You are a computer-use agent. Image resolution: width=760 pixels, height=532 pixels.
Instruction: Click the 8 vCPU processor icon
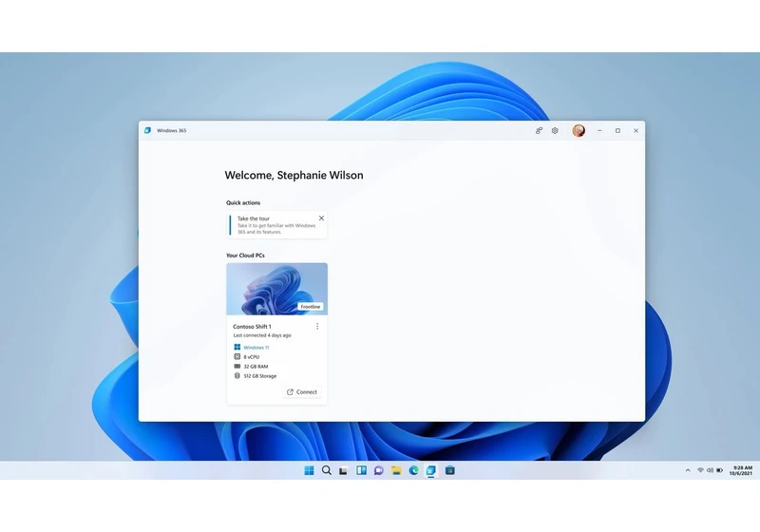(237, 356)
